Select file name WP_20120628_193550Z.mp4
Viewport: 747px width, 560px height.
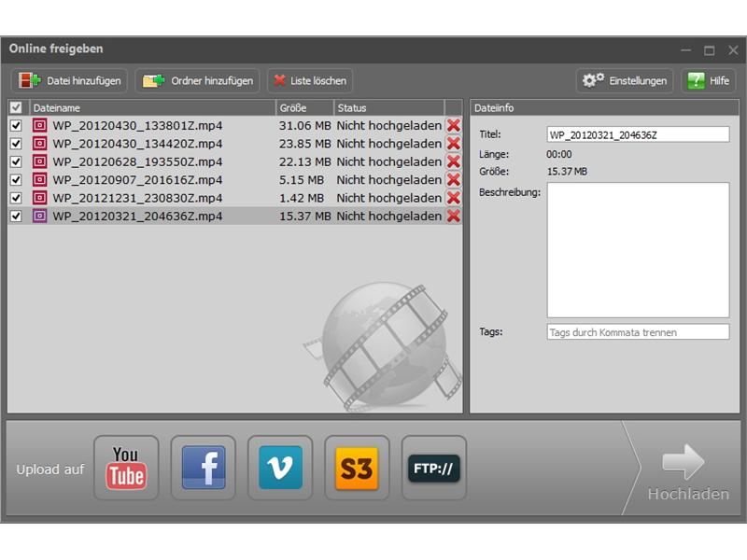coord(137,161)
